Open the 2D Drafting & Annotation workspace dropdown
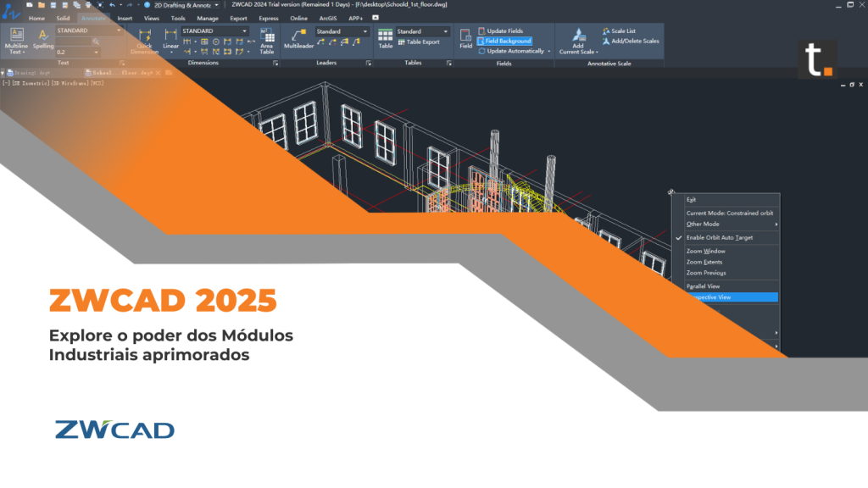 (186, 5)
